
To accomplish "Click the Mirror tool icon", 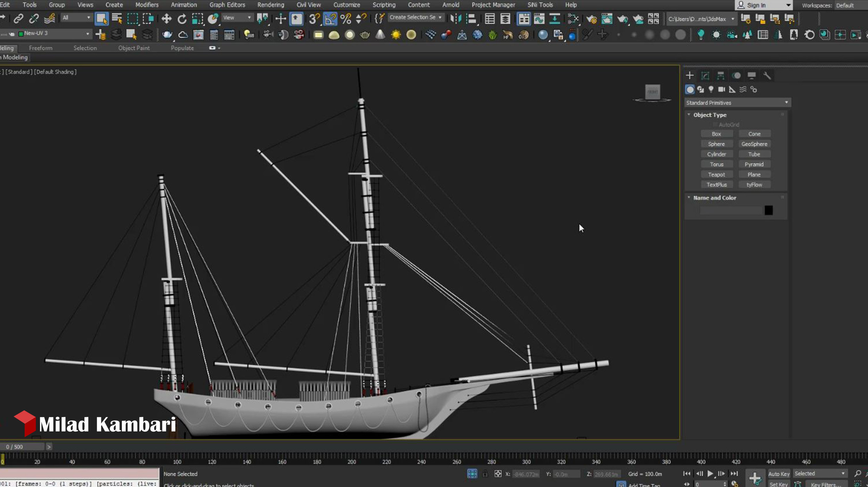I will point(456,19).
